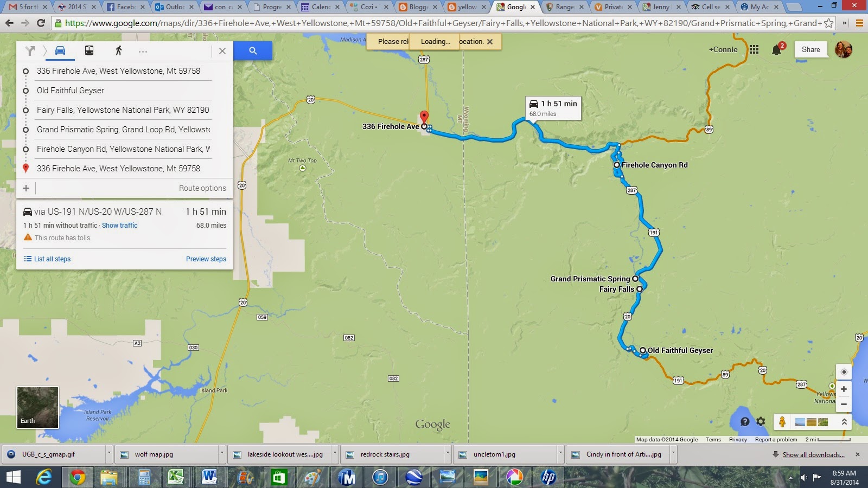Edit the Firehole Canyon Rd waypoint field

click(x=124, y=149)
